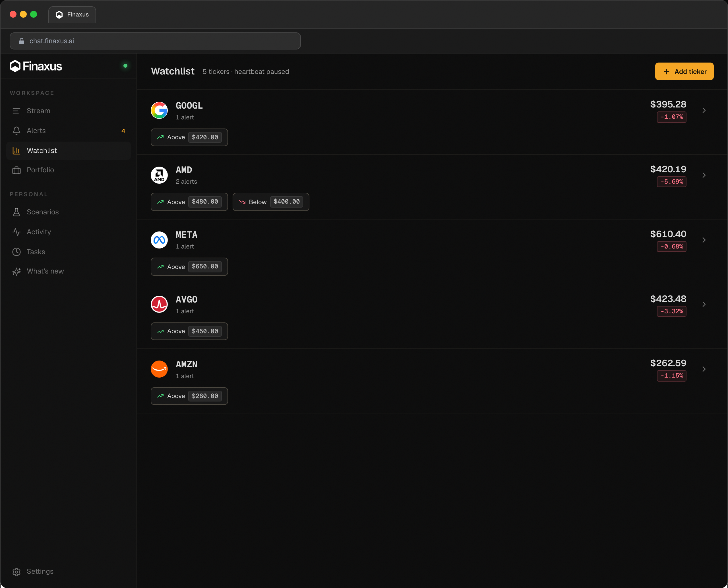
Task: Click the Broadcom AVGO logo icon
Action: tap(159, 304)
